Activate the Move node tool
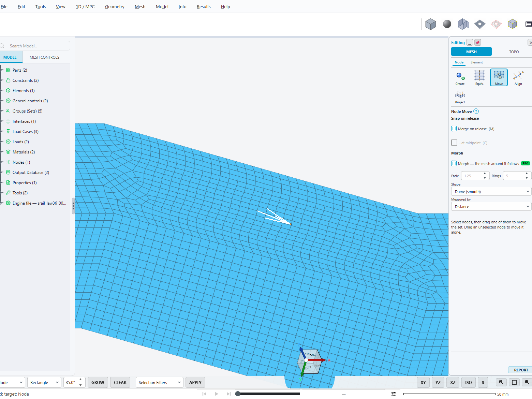 pos(499,78)
